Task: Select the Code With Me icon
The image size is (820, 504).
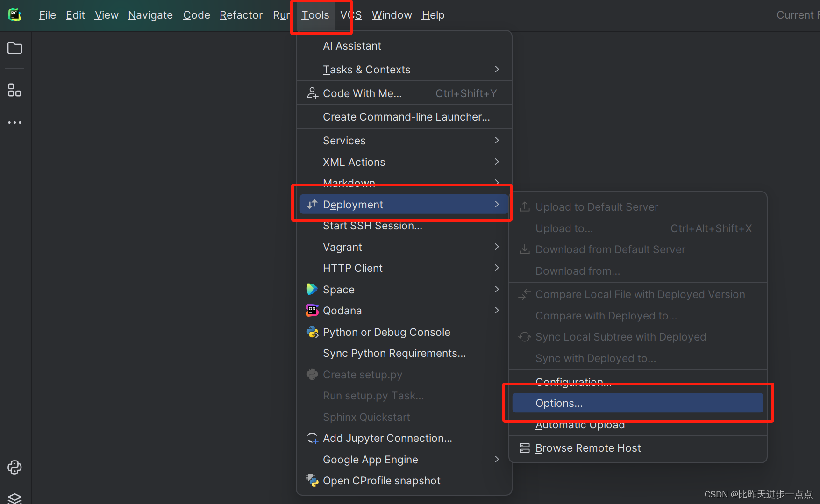Action: [x=312, y=93]
